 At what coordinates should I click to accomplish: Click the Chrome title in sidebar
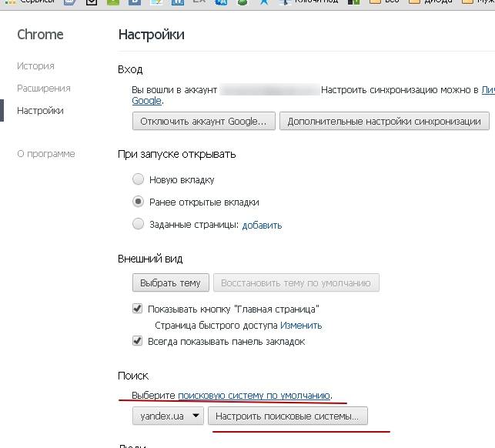coord(40,35)
